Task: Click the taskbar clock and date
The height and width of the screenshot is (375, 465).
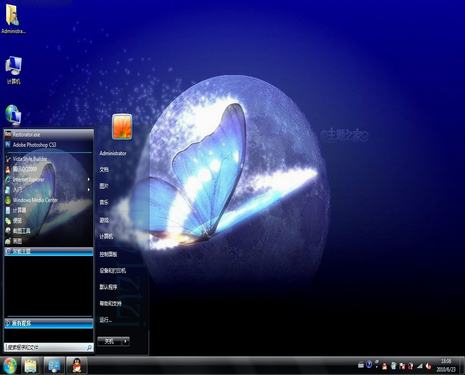Action: tap(446, 366)
